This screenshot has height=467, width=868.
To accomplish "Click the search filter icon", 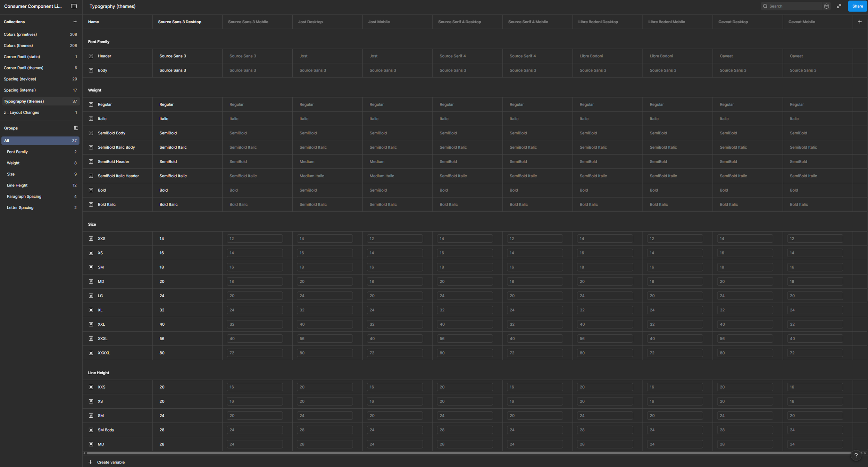I will click(826, 6).
